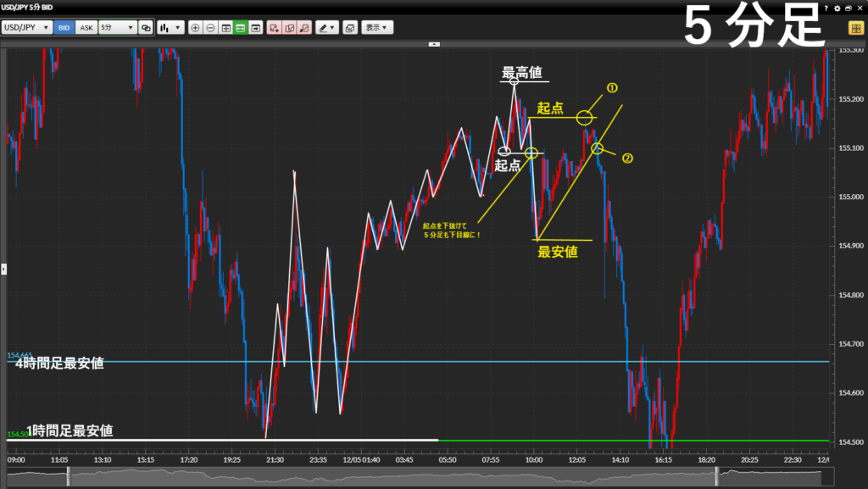Screen dimensions: 868x489
Task: Click the right handle of the navigator slider
Action: [x=716, y=477]
